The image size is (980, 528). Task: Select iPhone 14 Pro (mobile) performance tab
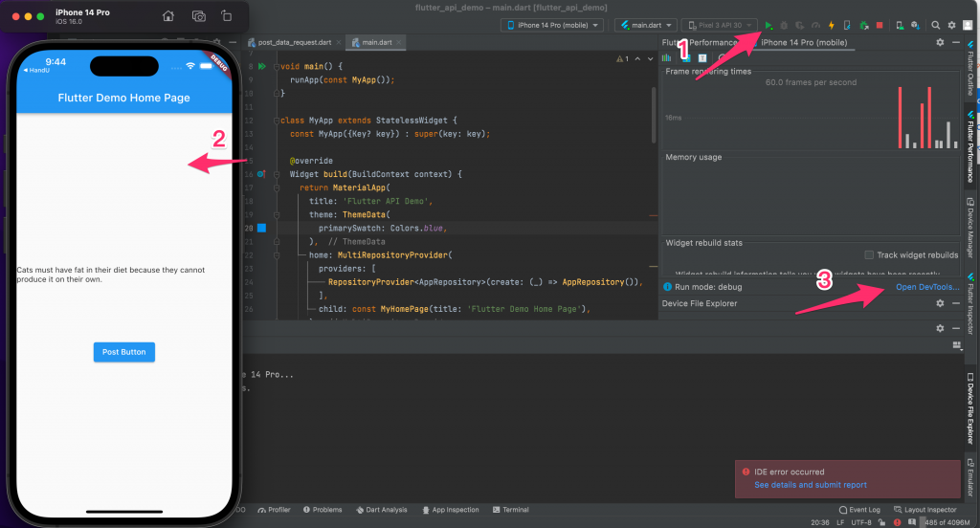pyautogui.click(x=804, y=42)
